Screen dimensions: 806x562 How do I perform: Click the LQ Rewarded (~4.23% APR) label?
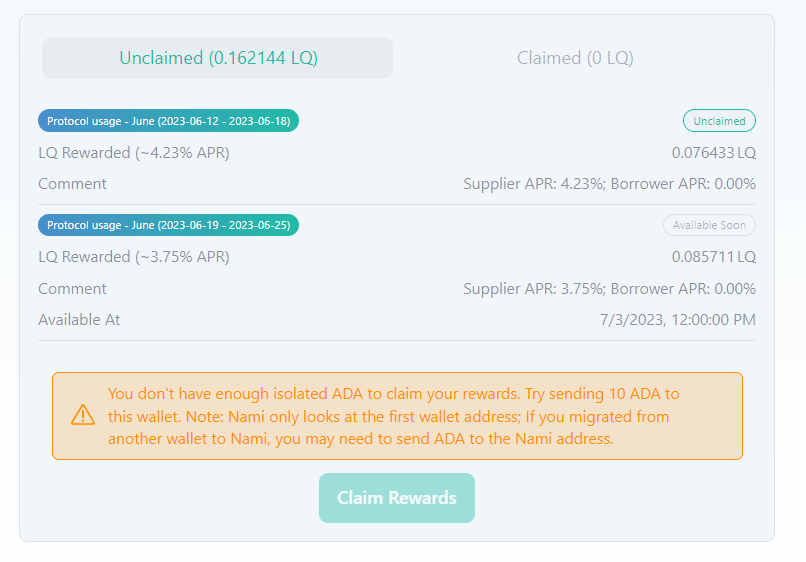pos(134,153)
